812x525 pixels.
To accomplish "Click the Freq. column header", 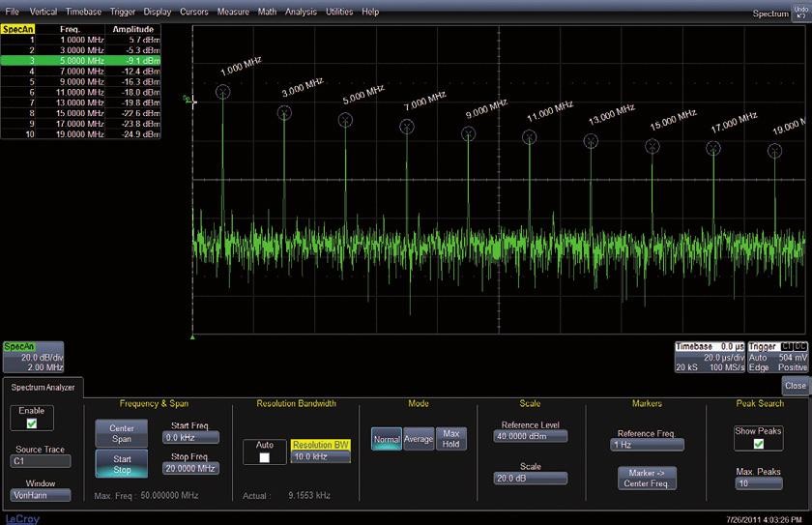I will (70, 29).
